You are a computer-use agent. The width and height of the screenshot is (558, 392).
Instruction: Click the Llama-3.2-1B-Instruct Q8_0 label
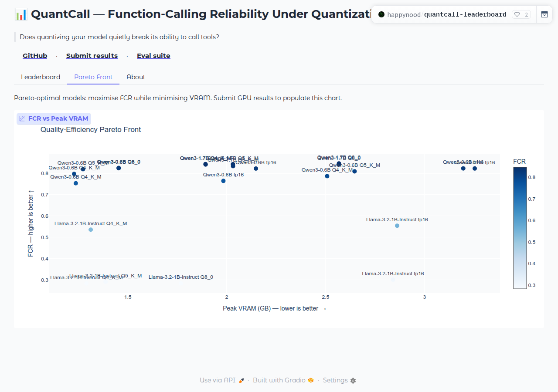pyautogui.click(x=181, y=277)
